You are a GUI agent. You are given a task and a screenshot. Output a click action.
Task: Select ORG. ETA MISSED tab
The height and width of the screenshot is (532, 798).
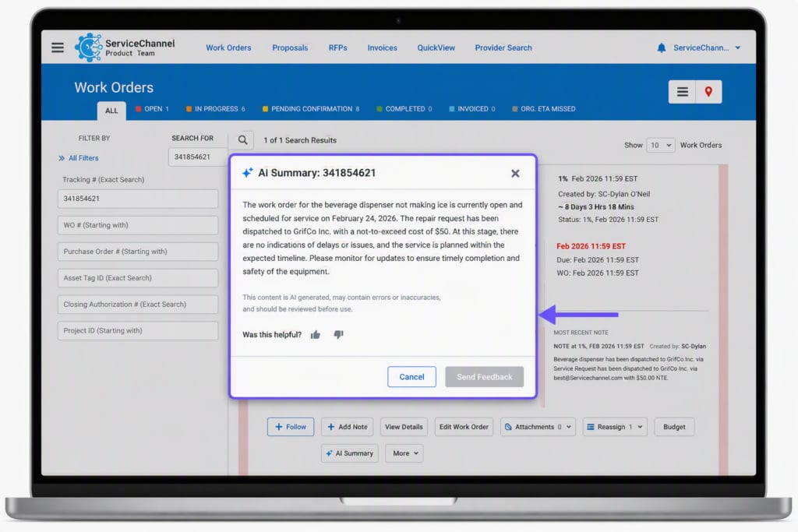(x=543, y=109)
